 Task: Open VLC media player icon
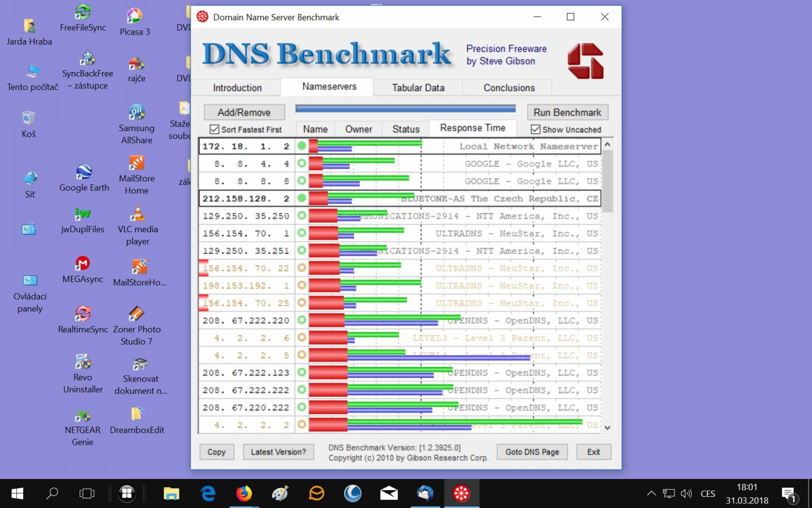point(138,227)
